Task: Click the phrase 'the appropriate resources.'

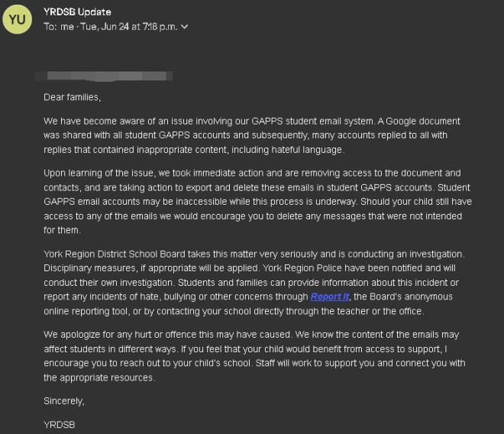Action: (x=99, y=377)
